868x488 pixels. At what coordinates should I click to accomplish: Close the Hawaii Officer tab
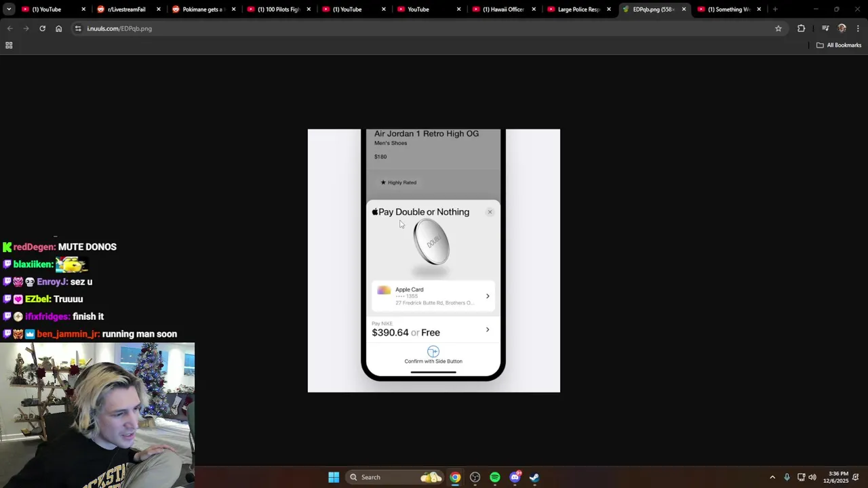pyautogui.click(x=534, y=9)
